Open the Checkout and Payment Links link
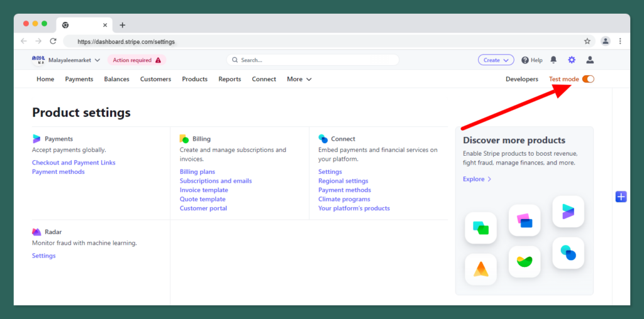Viewport: 644px width, 319px height. point(74,163)
